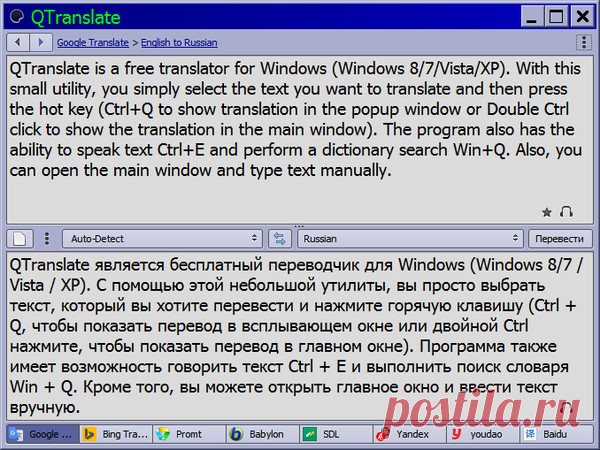
Task: Listen to source text with headphones icon
Action: point(566,212)
